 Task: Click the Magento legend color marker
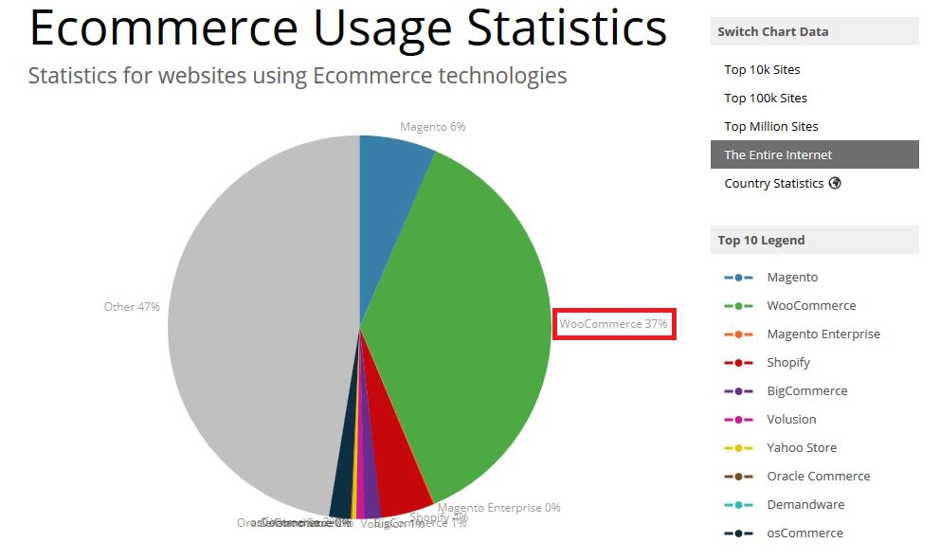738,278
